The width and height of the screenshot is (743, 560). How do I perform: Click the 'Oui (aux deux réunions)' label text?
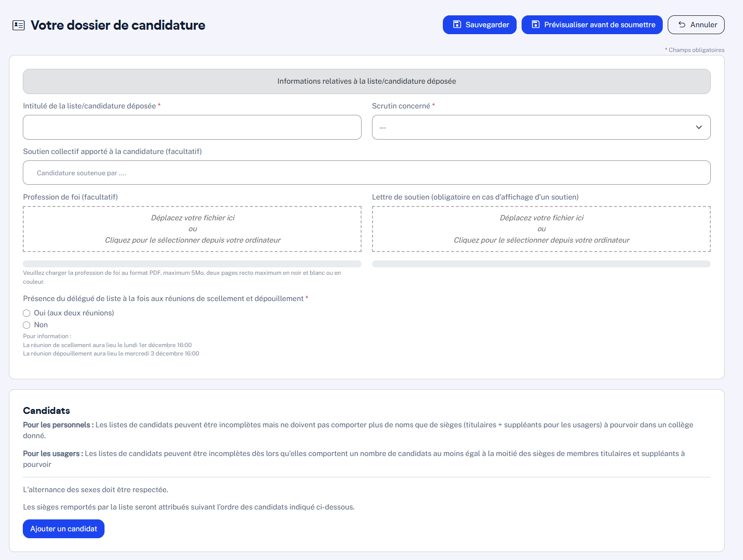coord(74,313)
